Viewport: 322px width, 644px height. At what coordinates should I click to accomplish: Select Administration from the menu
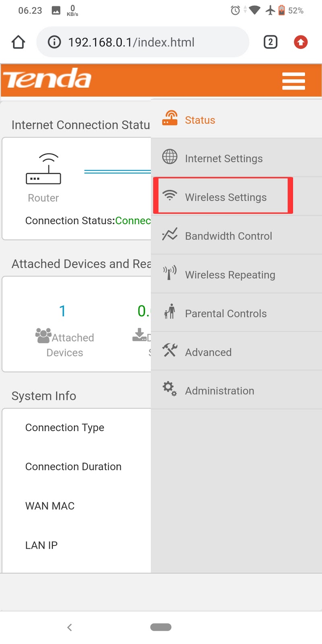click(x=219, y=391)
